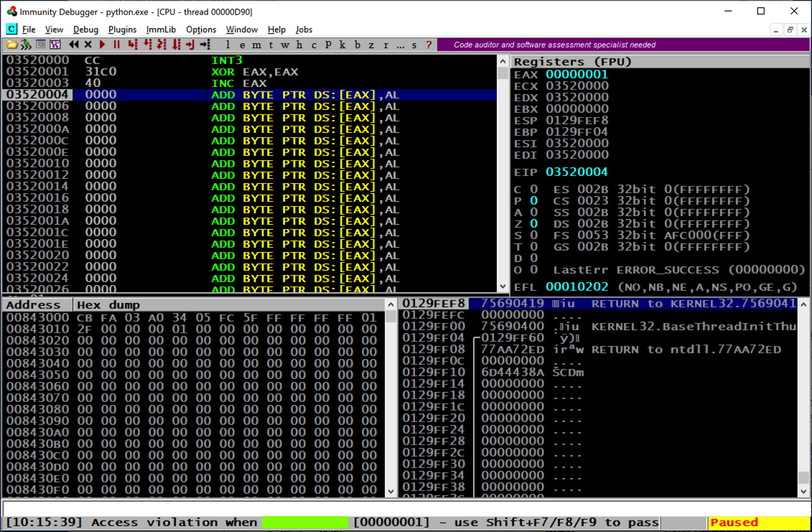Open breakpoints window with 'b' button
This screenshot has height=532, width=812.
(355, 45)
